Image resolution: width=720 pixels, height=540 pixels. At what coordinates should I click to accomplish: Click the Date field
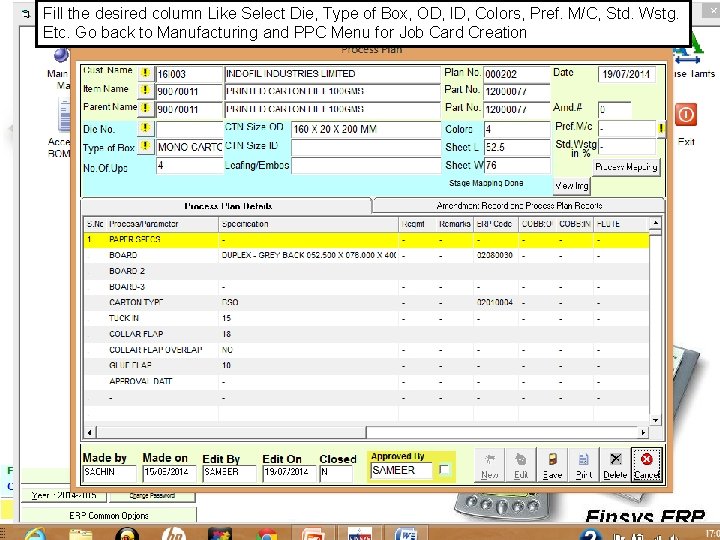pyautogui.click(x=626, y=74)
